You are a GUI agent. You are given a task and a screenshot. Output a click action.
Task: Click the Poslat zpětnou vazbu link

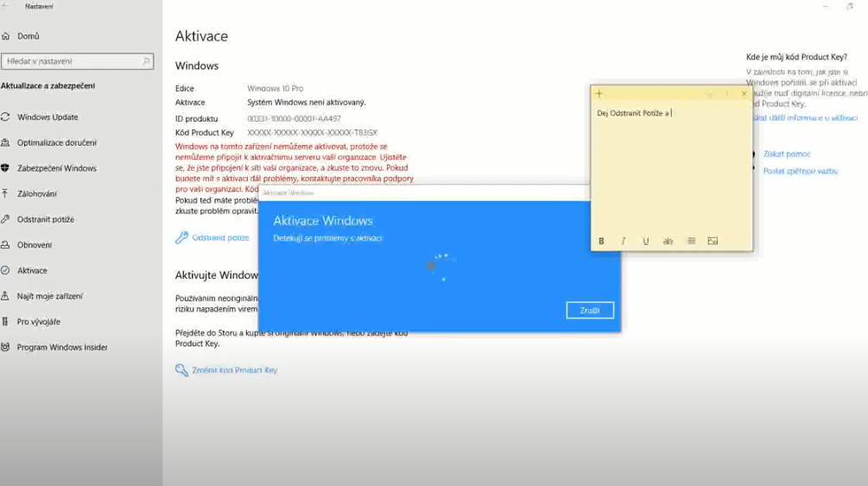click(x=801, y=171)
